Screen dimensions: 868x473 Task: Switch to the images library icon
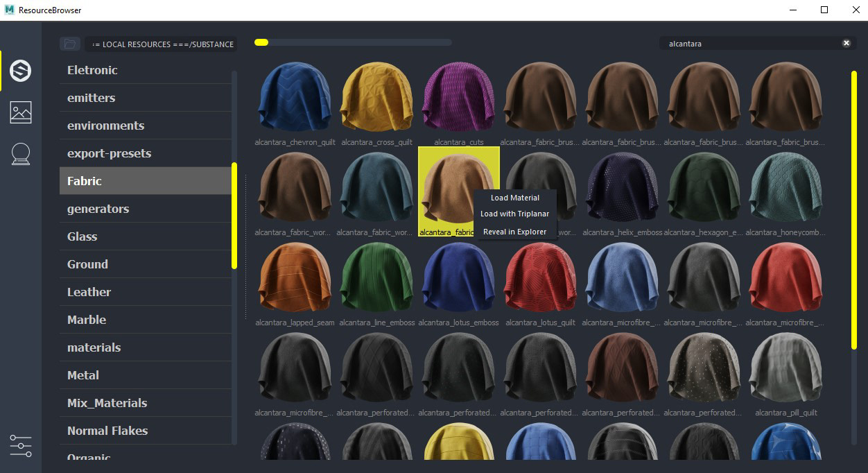click(20, 112)
